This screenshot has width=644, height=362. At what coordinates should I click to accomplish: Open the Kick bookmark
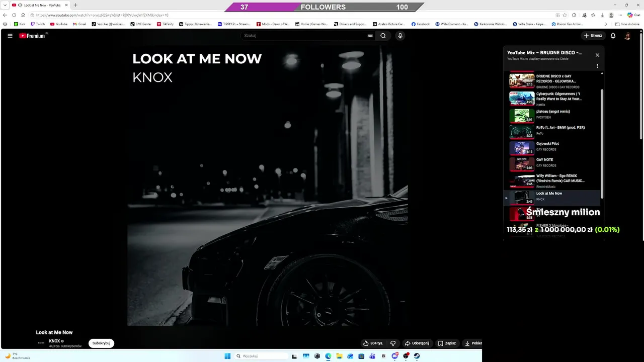tap(20, 24)
